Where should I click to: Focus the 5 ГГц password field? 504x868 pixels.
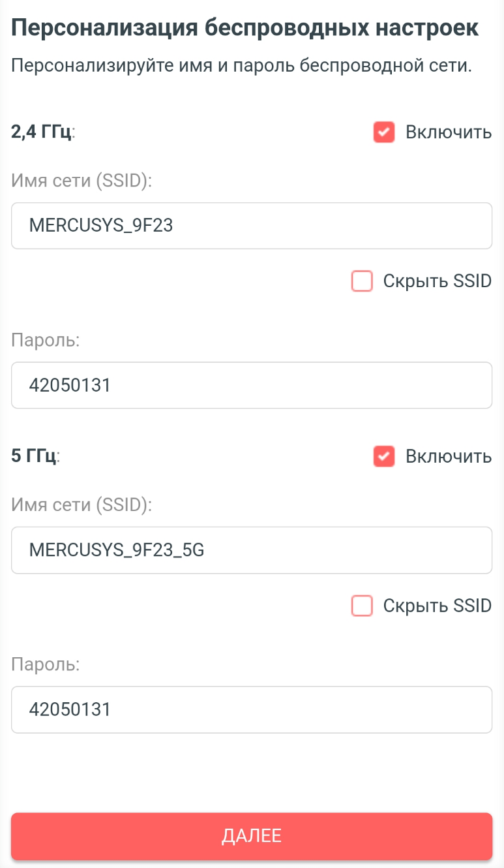[x=251, y=709]
